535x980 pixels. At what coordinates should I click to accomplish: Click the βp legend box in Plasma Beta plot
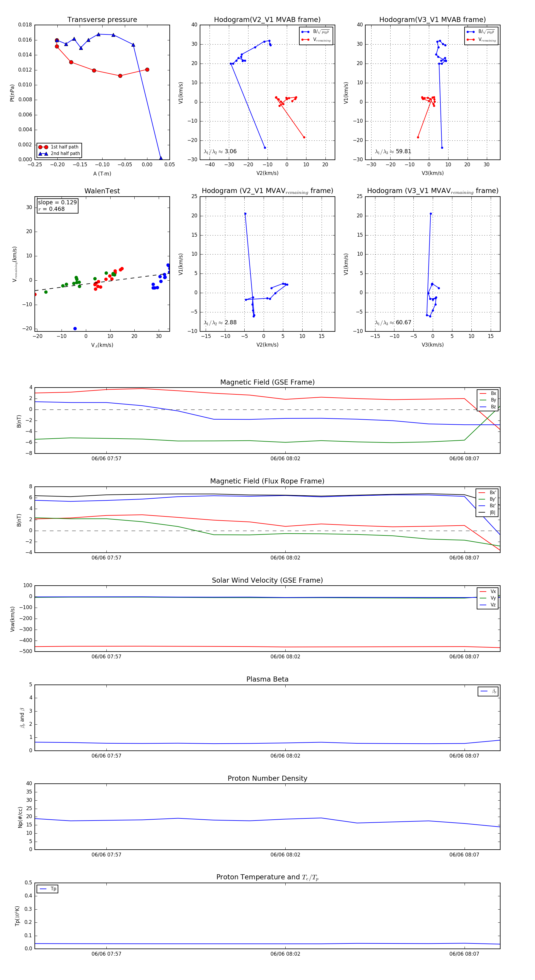[x=488, y=691]
